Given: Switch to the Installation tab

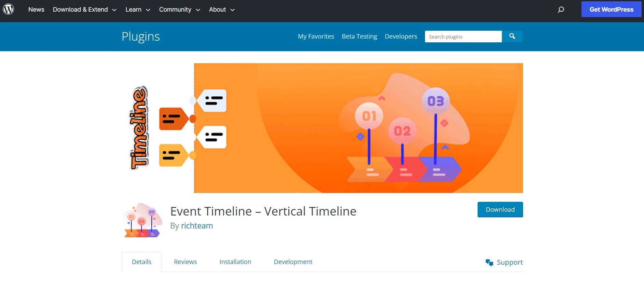Looking at the screenshot, I should click(235, 262).
